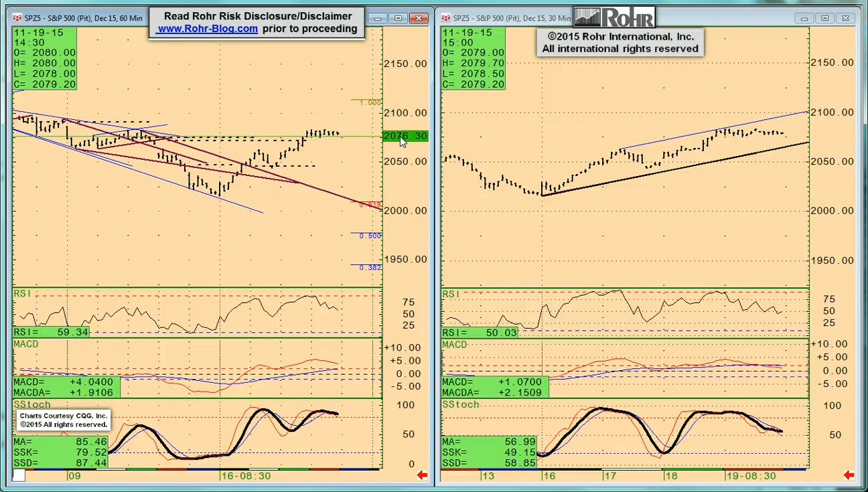
Task: Click the Rohr logo at top
Action: [614, 17]
